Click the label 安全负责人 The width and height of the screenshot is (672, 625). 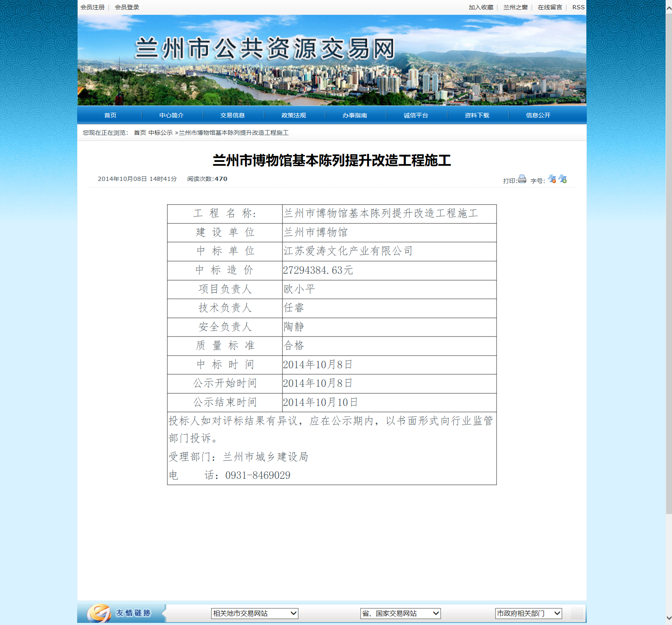pyautogui.click(x=225, y=327)
